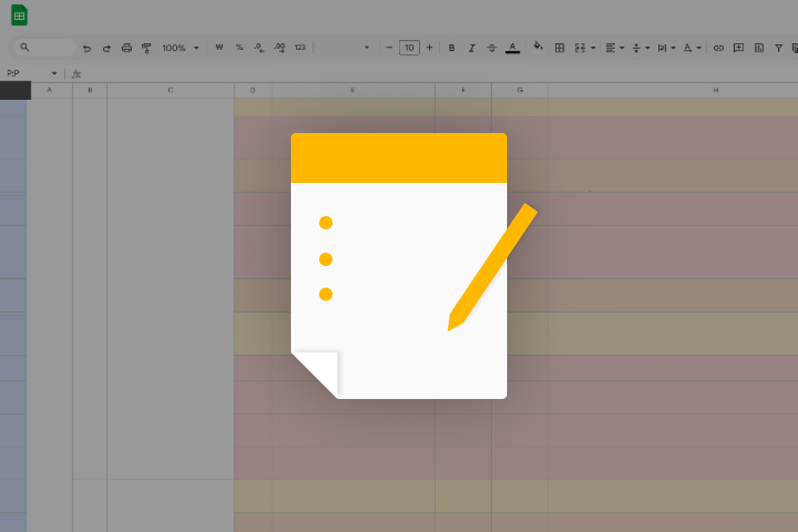Open the Google Sheets home icon

[x=19, y=15]
